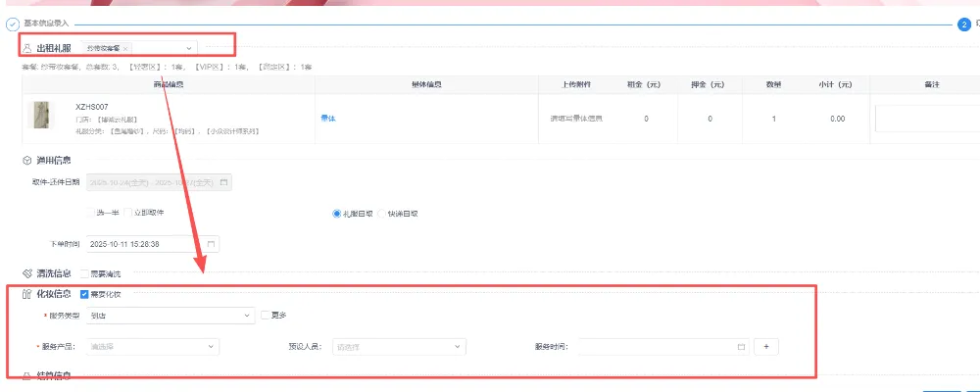Viewport: 980px width, 392px height.
Task: Click the plus button beside 服务时间
Action: coord(766,346)
